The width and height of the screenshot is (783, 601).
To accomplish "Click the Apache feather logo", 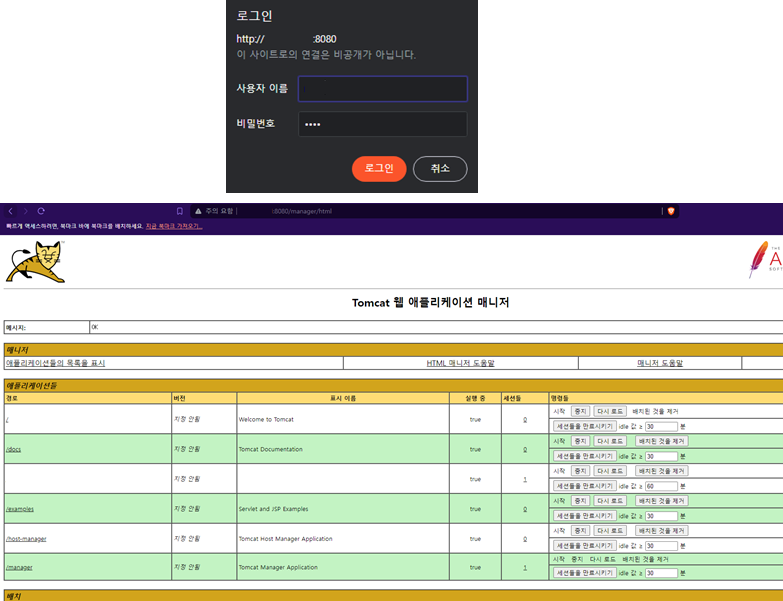I will pos(765,259).
